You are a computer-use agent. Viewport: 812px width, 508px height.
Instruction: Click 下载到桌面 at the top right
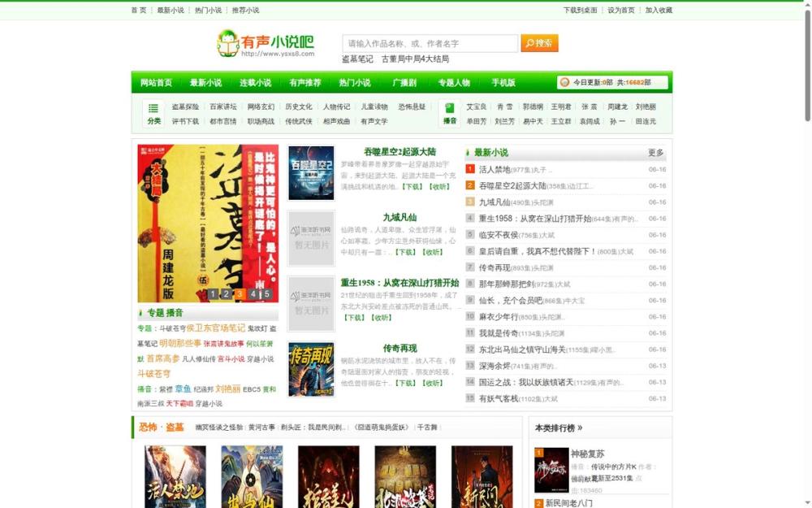click(580, 10)
